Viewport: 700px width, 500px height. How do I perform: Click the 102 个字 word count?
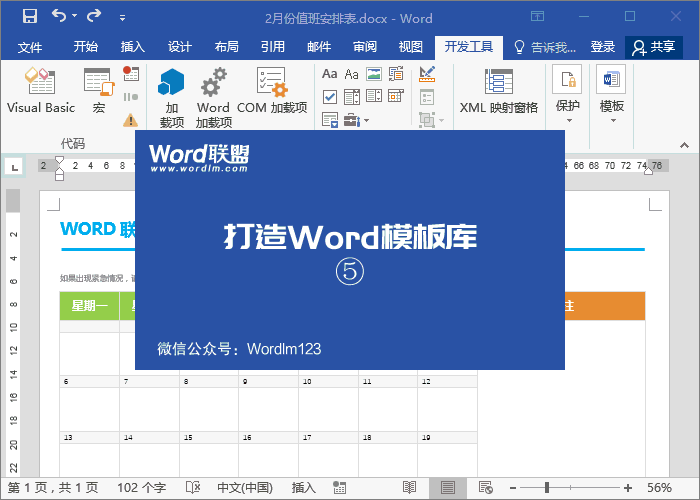(142, 488)
